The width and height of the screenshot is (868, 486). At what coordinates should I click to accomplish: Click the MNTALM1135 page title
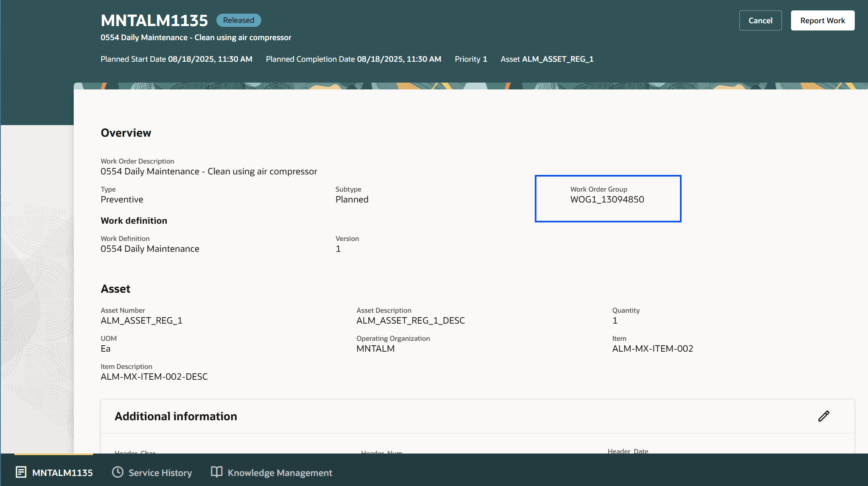(x=154, y=20)
